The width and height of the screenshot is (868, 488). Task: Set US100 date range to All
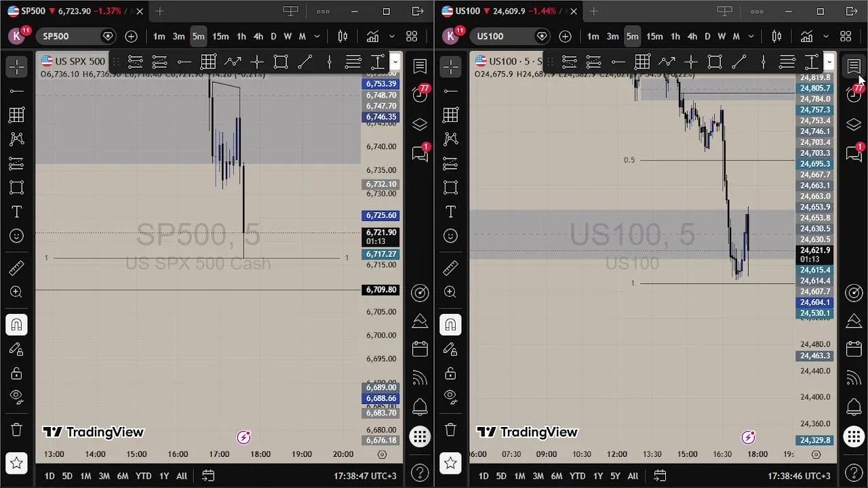coord(633,476)
